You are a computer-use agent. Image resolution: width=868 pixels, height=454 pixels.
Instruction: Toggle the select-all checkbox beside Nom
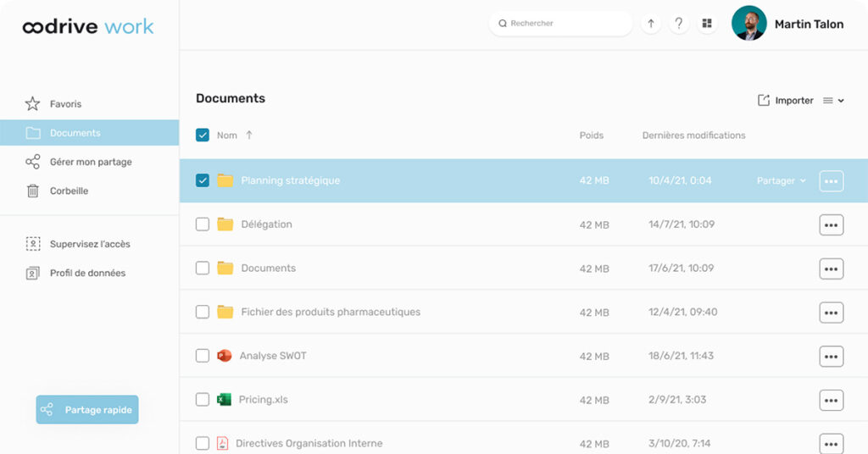tap(203, 135)
